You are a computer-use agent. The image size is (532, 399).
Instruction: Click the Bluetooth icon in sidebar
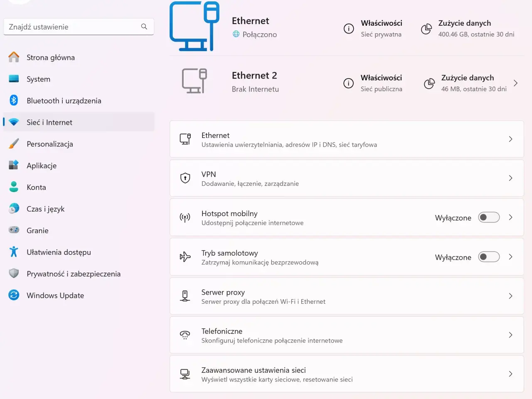14,100
